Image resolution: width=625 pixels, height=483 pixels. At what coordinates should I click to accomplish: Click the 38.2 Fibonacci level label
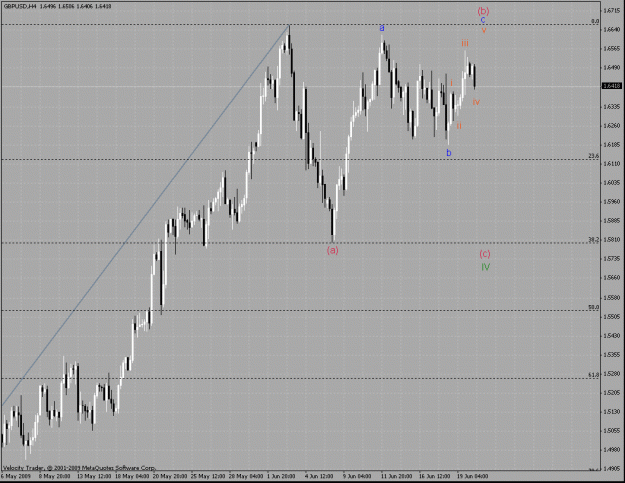point(594,240)
